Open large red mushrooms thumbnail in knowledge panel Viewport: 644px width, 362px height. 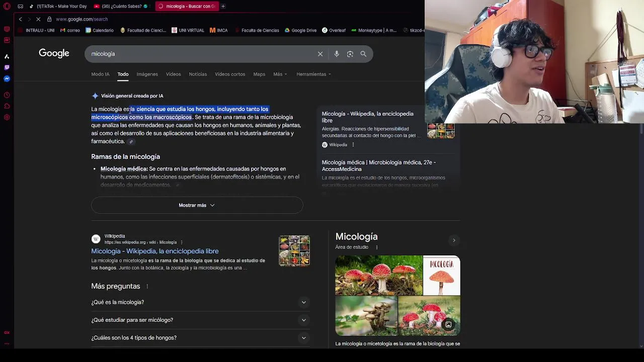pyautogui.click(x=379, y=276)
